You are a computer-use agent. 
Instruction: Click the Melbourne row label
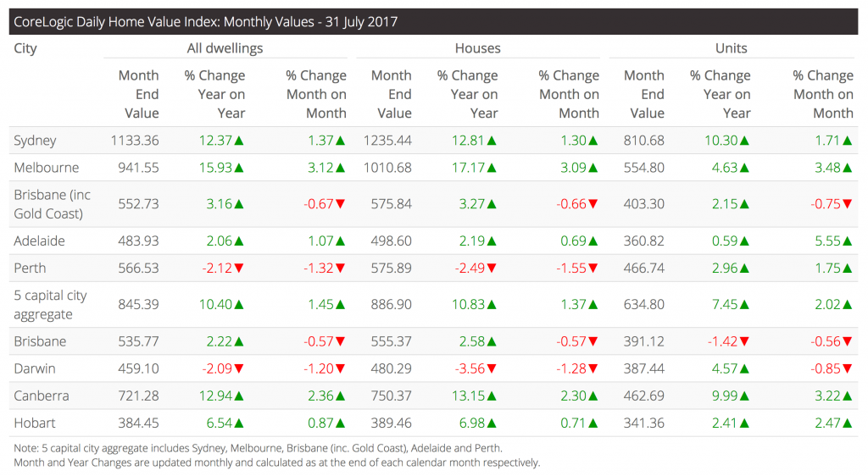47,168
